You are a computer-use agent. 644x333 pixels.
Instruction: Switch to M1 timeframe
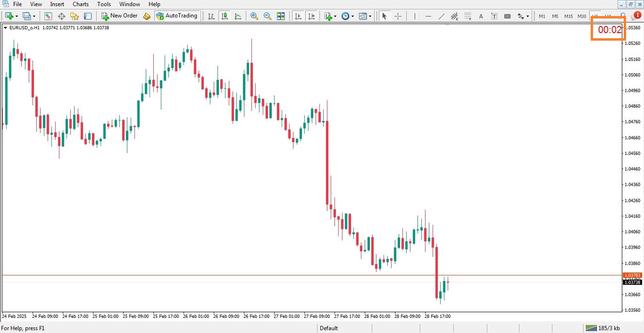pyautogui.click(x=542, y=16)
